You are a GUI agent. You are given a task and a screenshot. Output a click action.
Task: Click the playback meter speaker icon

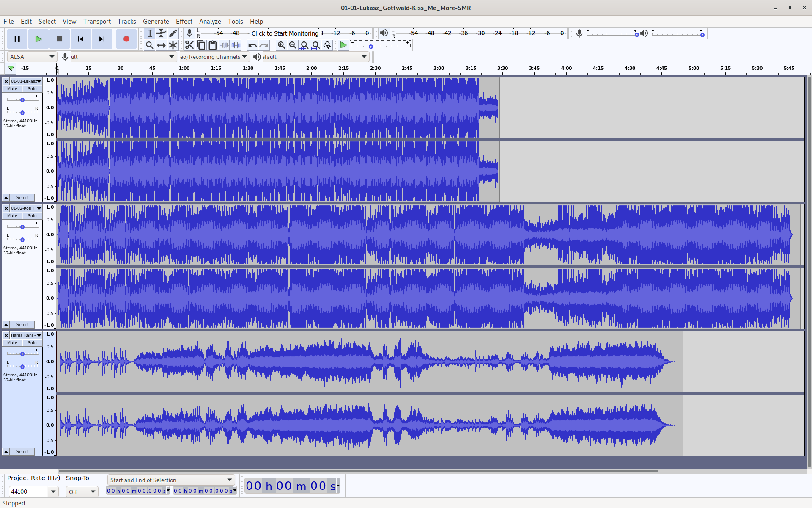(x=384, y=33)
